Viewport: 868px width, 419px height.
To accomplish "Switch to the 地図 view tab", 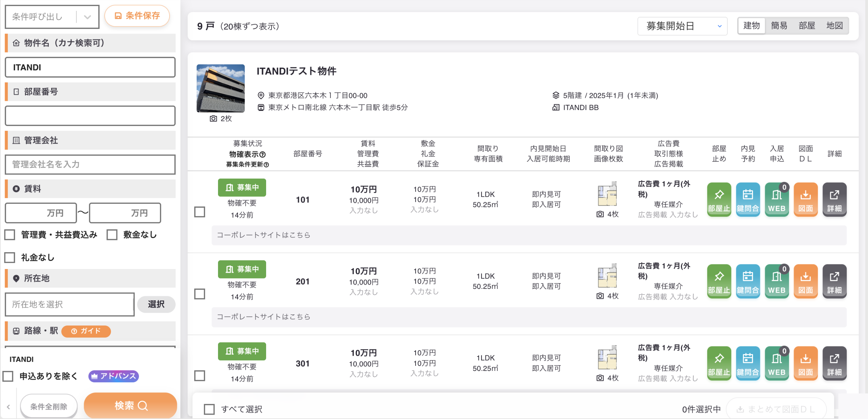I will coord(834,26).
